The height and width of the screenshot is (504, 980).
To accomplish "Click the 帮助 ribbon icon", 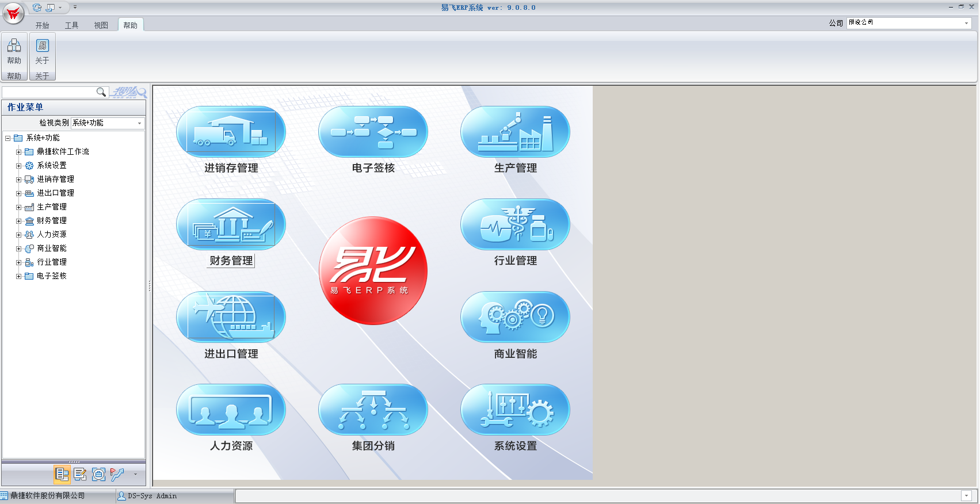I will (14, 51).
